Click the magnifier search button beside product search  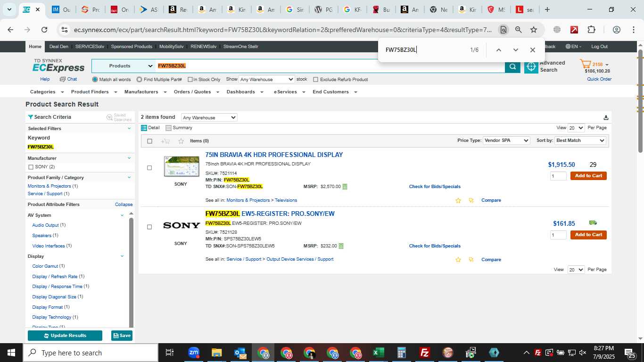tap(512, 66)
